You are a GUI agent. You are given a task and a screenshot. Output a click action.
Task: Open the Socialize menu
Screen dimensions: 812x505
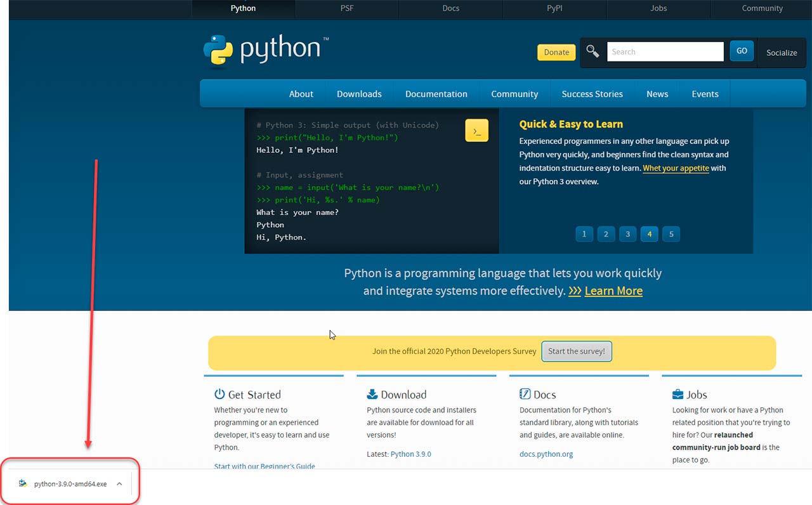pyautogui.click(x=782, y=53)
